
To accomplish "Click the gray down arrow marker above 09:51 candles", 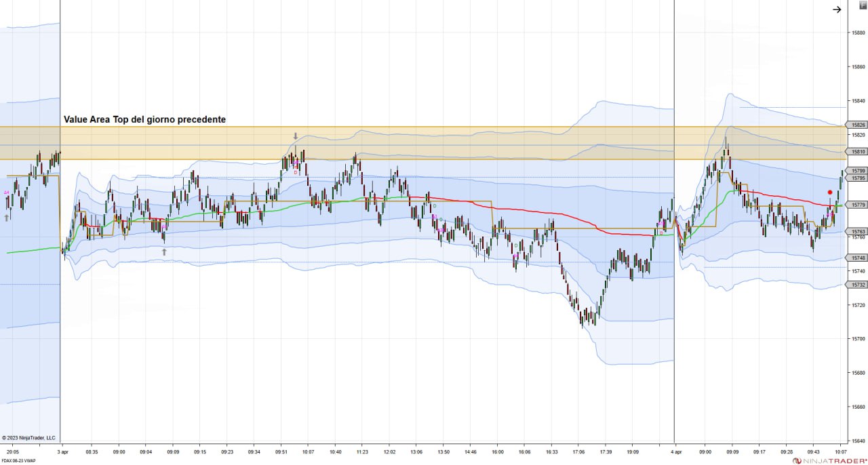I will (x=295, y=136).
